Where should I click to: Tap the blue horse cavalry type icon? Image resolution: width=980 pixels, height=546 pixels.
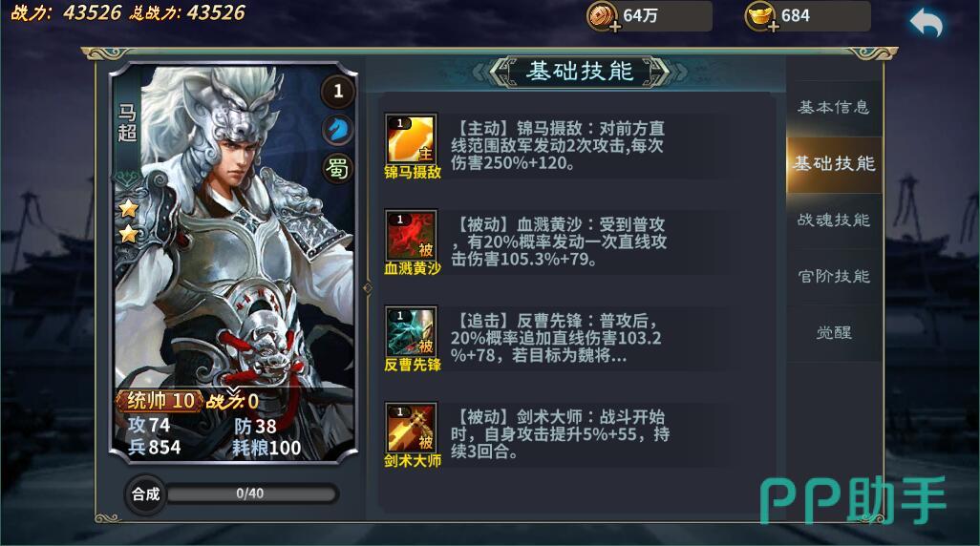[338, 129]
